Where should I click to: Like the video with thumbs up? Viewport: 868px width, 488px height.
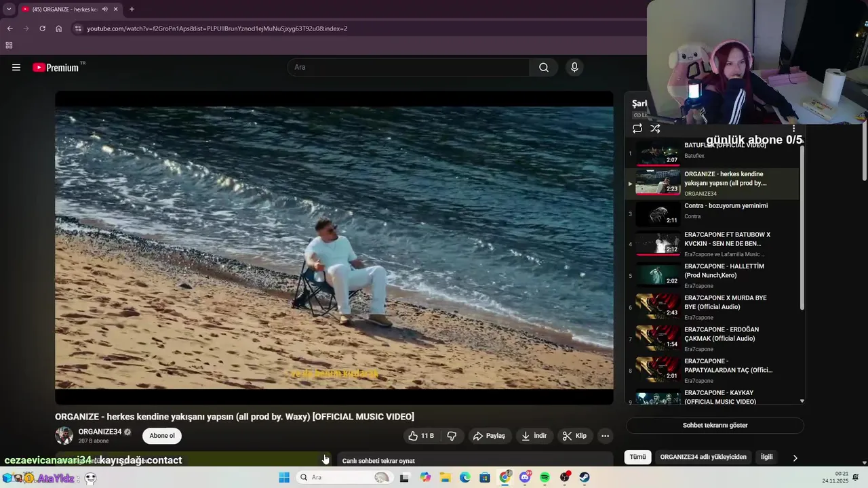tap(420, 436)
